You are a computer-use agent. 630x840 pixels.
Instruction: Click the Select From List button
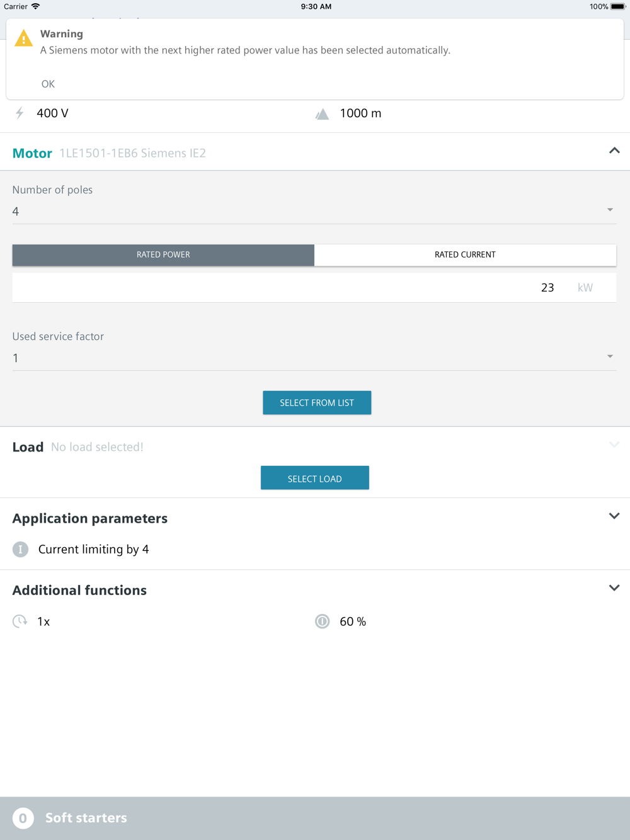coord(317,402)
